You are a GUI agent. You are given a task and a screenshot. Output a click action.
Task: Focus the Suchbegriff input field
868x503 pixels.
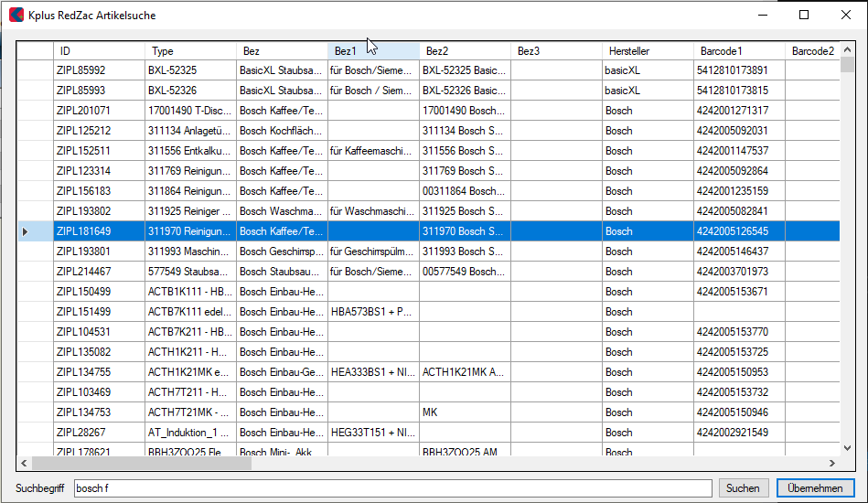click(393, 488)
